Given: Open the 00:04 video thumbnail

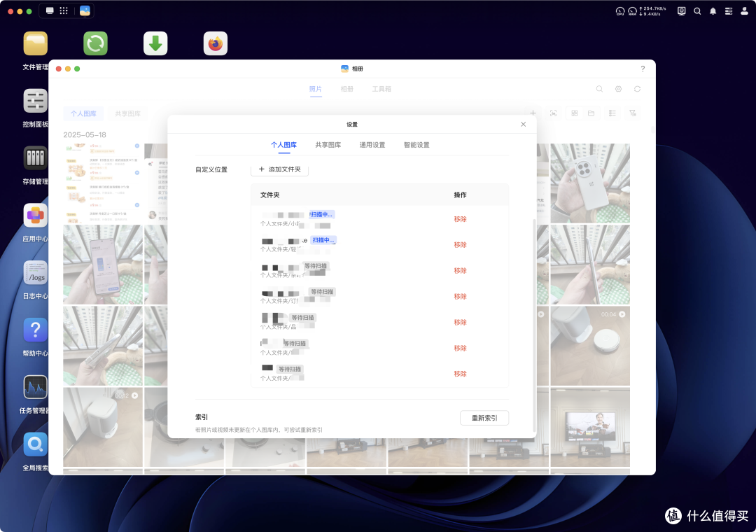Looking at the screenshot, I should 590,346.
